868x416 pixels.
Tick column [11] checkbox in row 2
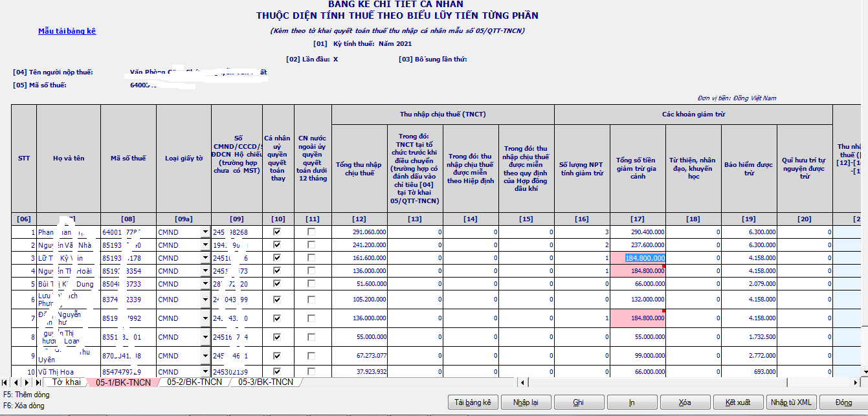[312, 245]
